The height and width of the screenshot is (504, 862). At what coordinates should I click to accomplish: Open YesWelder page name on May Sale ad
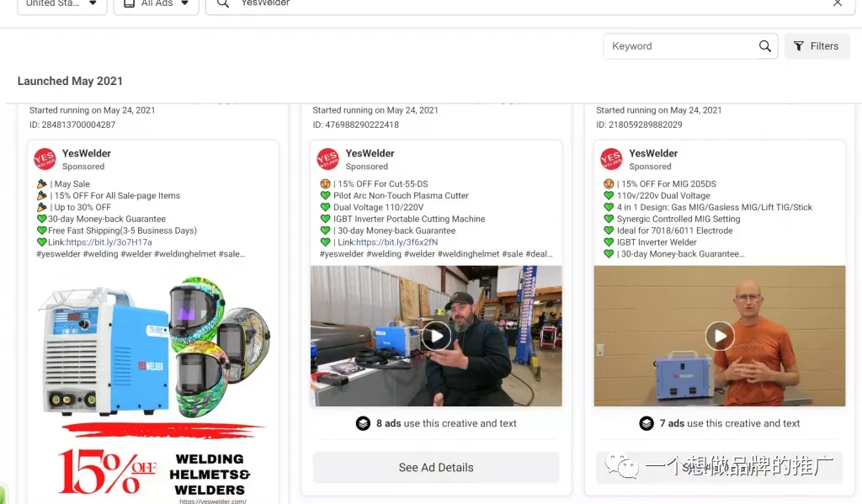click(x=87, y=153)
